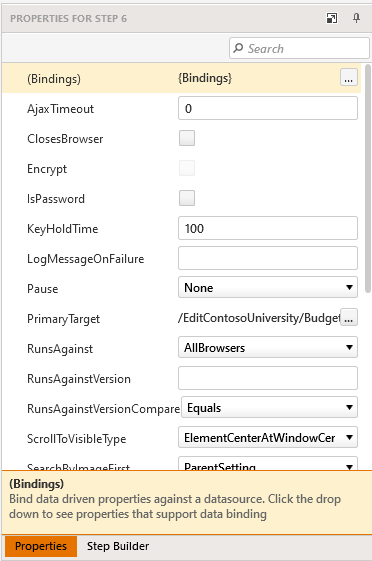Click the AjaxTimeout value field
Screen dimensions: 372x561
[268, 108]
